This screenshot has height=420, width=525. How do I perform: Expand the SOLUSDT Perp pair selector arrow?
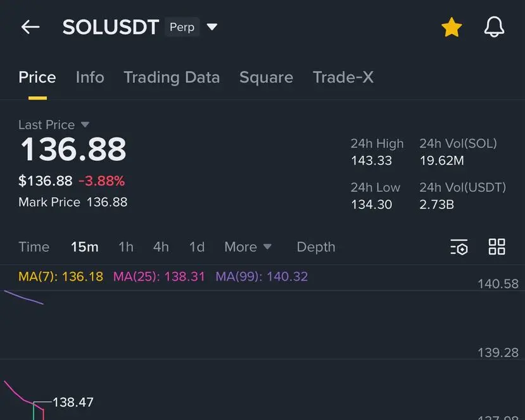coord(212,27)
